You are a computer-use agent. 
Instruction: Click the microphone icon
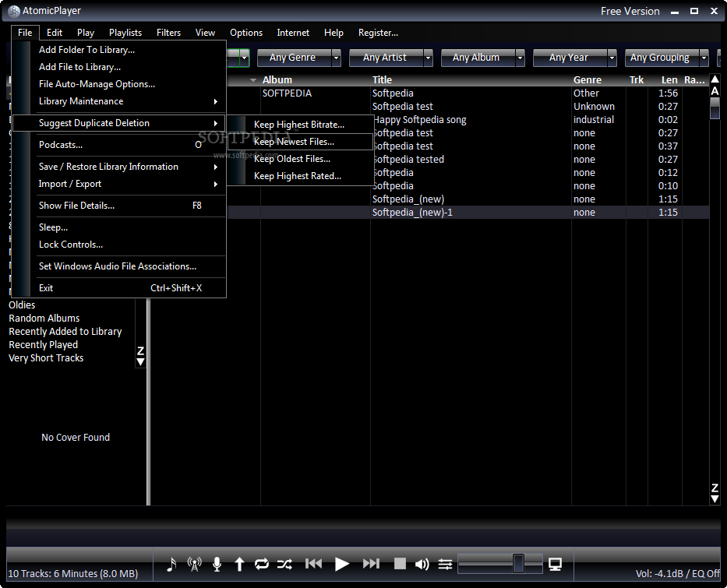tap(217, 564)
